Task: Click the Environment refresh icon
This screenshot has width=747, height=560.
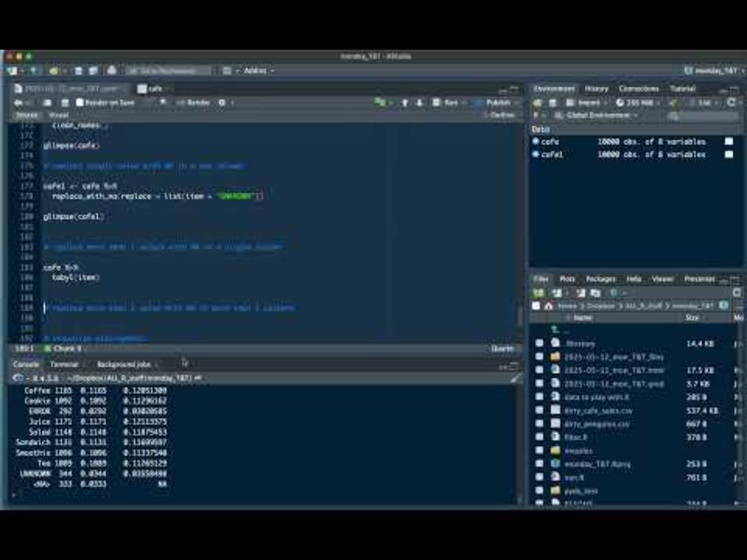Action: point(731,102)
